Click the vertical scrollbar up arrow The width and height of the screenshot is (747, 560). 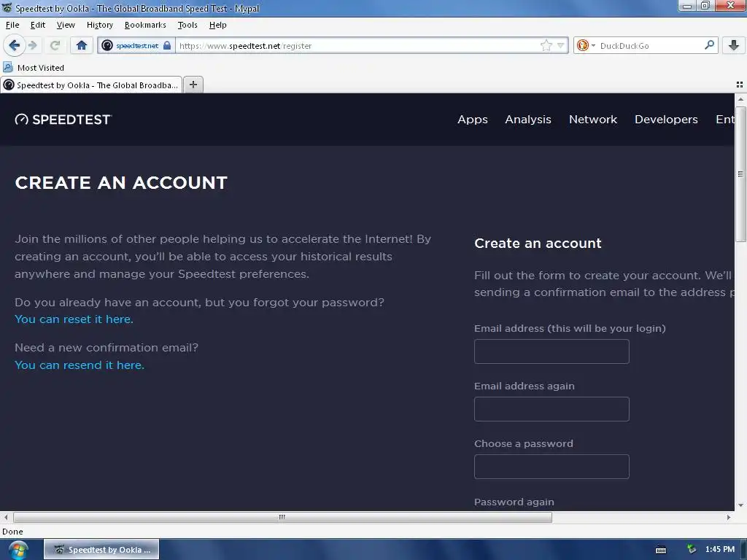tap(740, 99)
